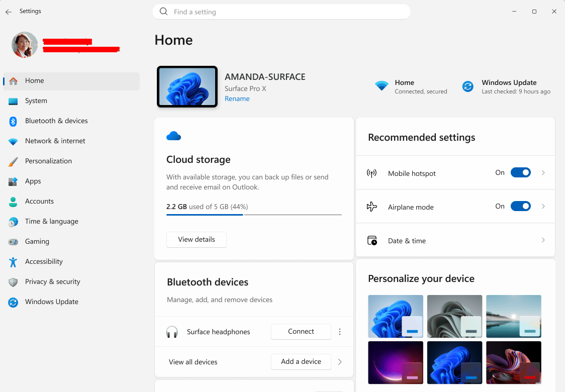Click the Personalization paintbrush icon

click(14, 161)
